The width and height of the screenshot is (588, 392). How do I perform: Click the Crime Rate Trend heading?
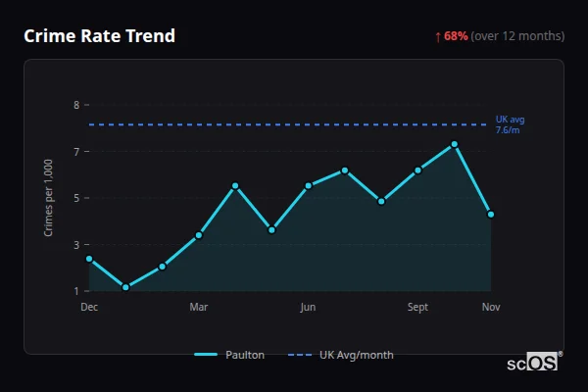click(99, 36)
